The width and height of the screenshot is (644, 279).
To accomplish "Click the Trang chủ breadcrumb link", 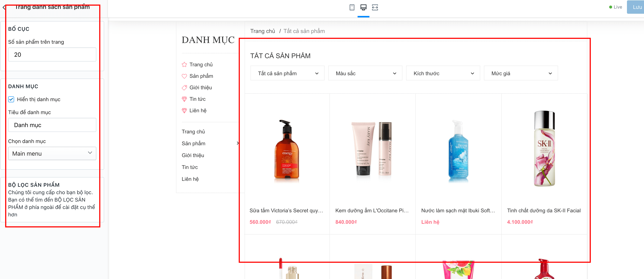I will click(263, 31).
